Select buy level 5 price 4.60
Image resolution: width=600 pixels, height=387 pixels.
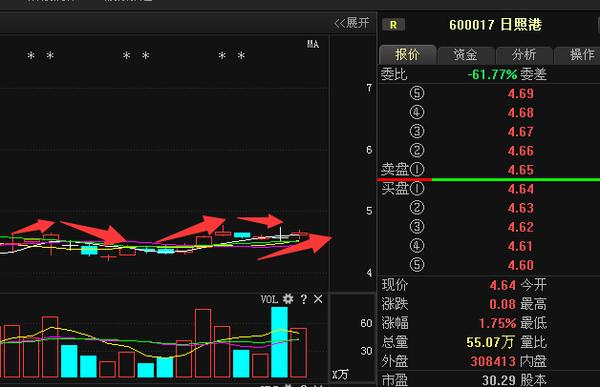520,265
